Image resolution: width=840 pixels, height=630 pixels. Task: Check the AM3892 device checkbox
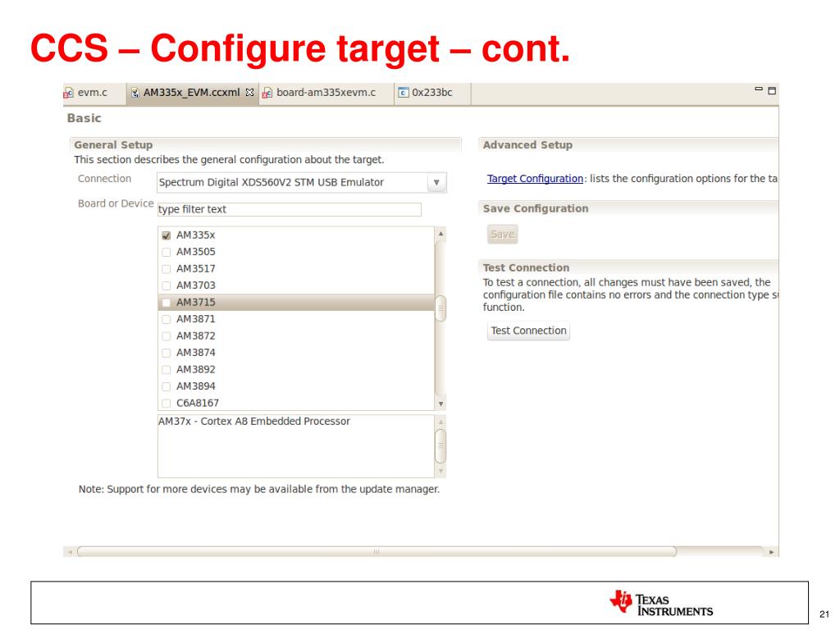[166, 370]
